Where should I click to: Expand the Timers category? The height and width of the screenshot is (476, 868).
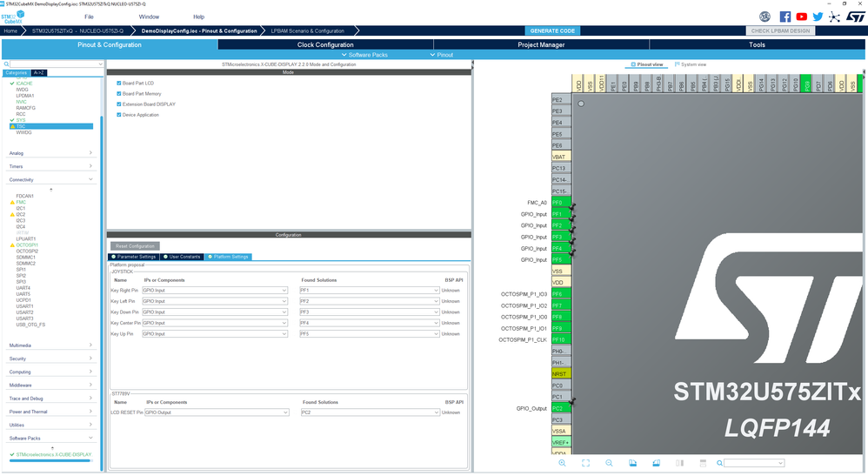(50, 166)
